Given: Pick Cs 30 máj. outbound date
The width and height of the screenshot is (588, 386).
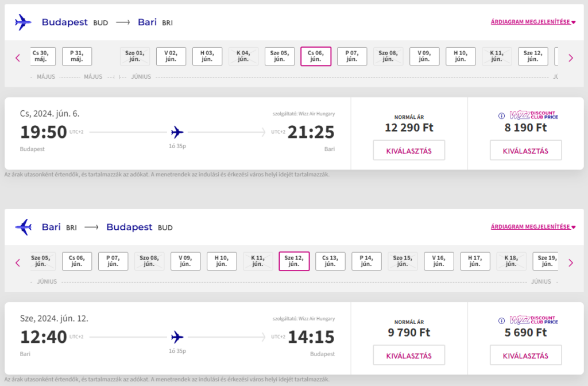Looking at the screenshot, I should [x=41, y=56].
